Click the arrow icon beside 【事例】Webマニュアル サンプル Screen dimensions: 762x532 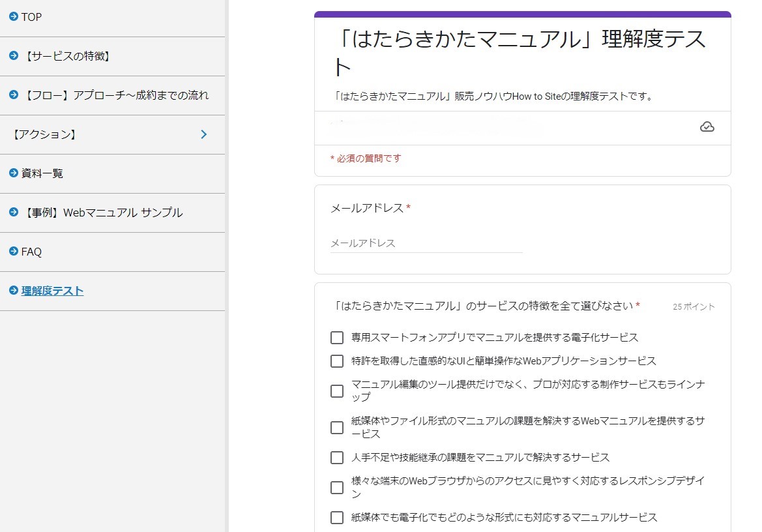pos(13,213)
